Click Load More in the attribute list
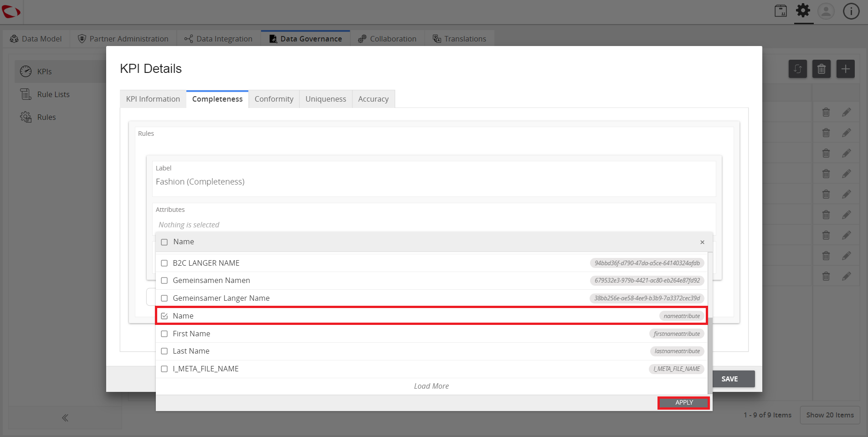 (431, 386)
